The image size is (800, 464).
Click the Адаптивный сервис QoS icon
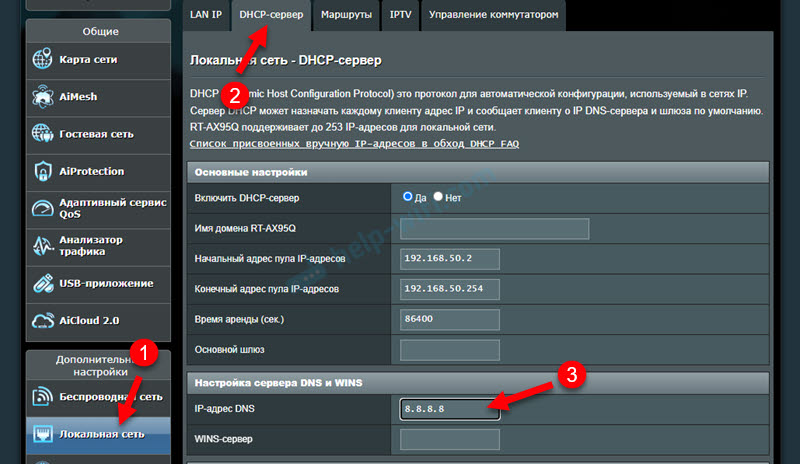click(x=43, y=208)
